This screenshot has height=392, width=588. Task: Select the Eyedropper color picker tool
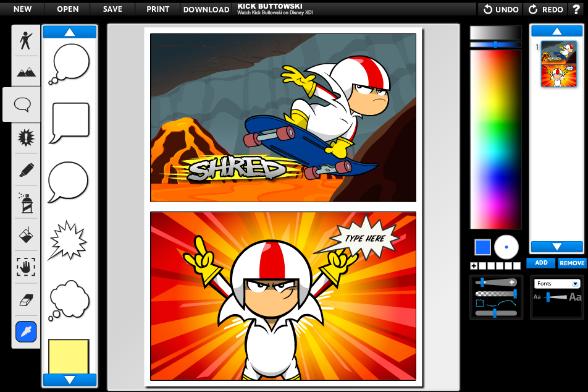coord(26,331)
